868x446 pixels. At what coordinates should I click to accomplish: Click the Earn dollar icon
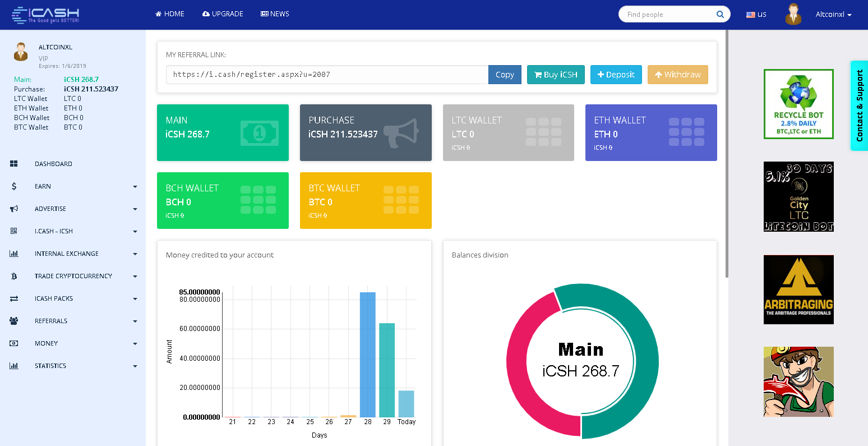tap(14, 186)
